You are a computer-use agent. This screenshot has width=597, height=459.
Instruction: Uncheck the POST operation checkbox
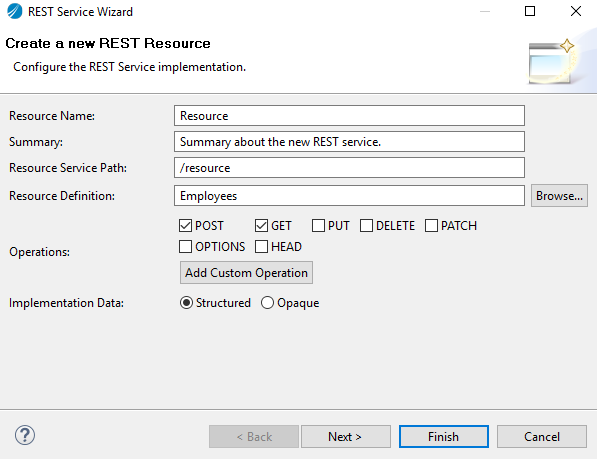click(x=185, y=226)
